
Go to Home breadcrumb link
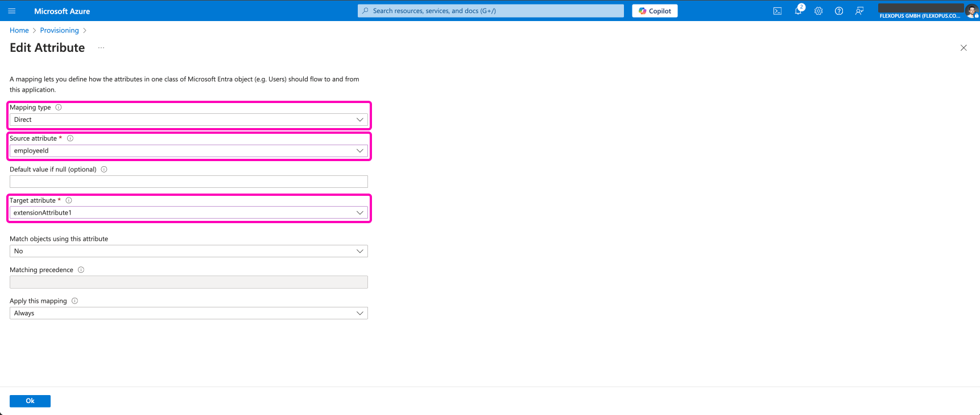(19, 30)
